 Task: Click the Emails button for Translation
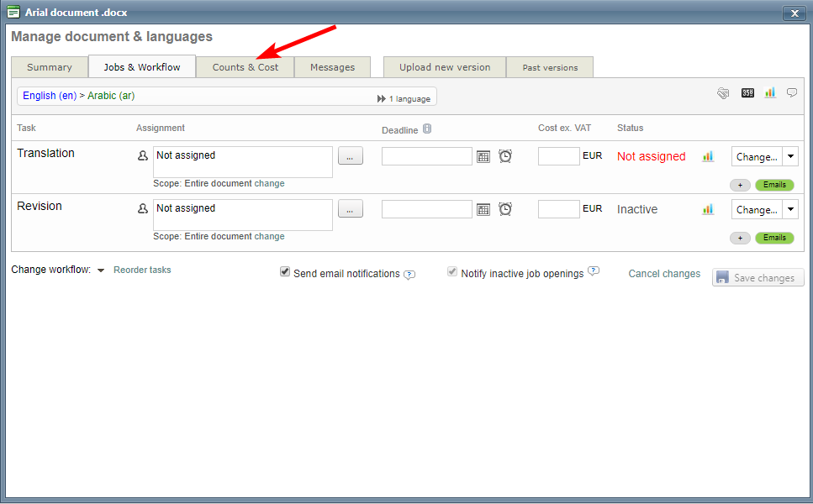pos(774,185)
